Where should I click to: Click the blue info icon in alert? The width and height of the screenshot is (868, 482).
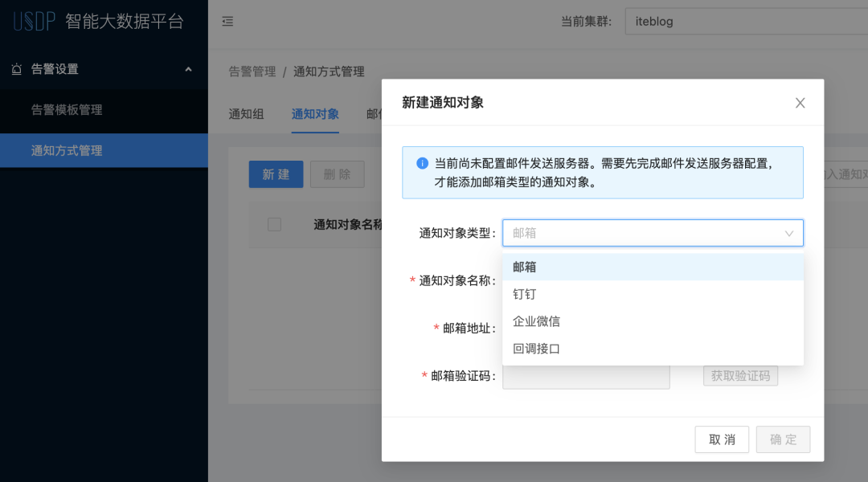[422, 163]
